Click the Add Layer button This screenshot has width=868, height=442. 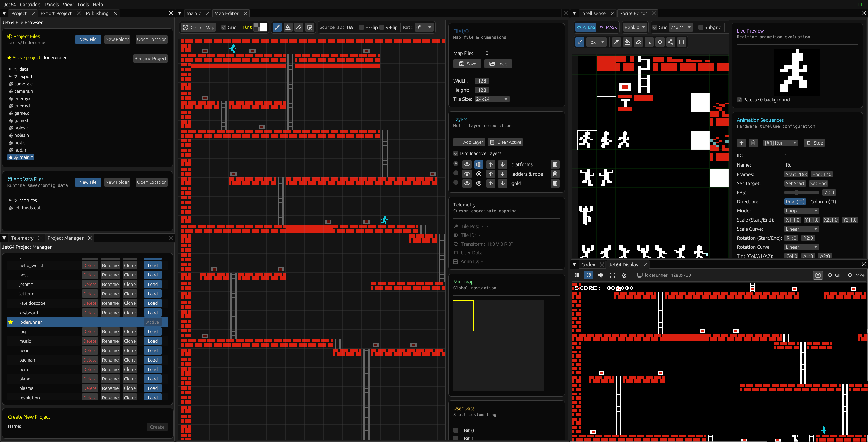coord(469,142)
